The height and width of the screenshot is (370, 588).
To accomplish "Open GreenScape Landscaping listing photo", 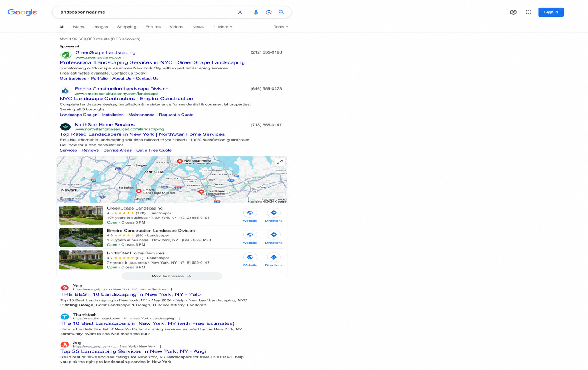I will point(81,215).
